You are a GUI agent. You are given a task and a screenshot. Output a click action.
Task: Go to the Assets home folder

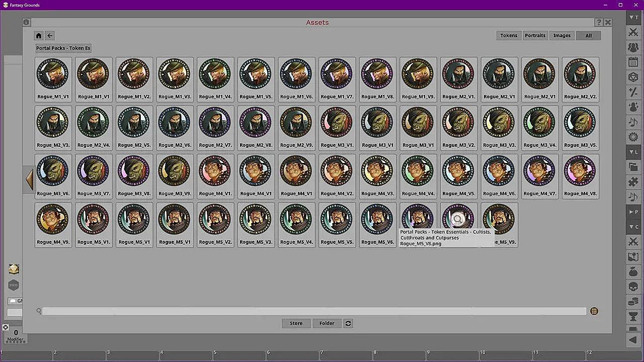click(x=39, y=36)
